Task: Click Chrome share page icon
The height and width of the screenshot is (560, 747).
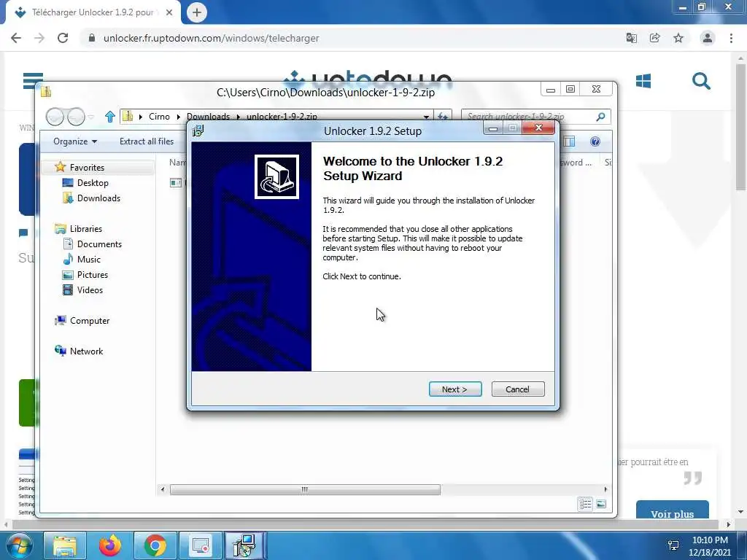Action: click(x=654, y=38)
